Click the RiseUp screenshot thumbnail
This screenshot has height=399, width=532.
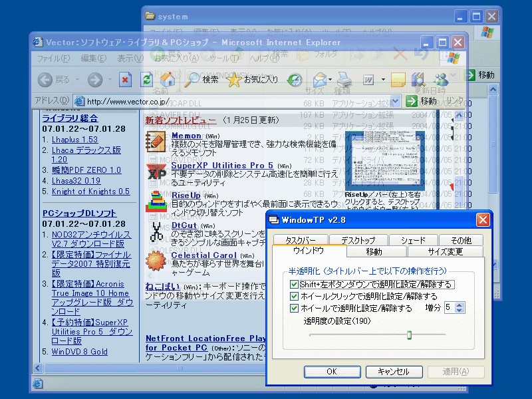[x=385, y=161]
